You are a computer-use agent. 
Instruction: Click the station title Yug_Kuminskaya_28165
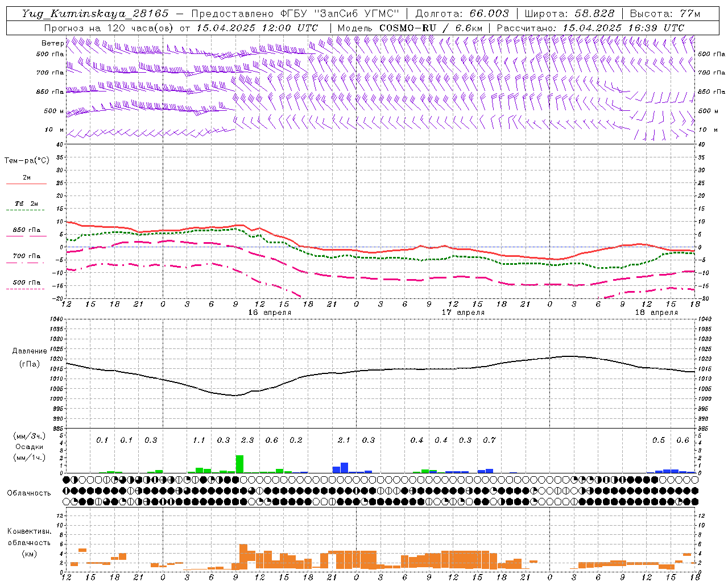pos(96,14)
